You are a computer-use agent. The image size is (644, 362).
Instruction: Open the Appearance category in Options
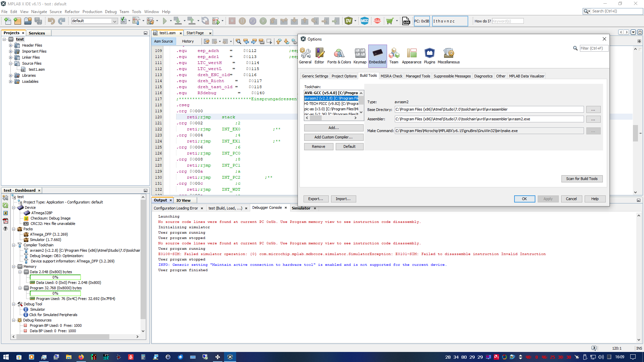pyautogui.click(x=412, y=56)
